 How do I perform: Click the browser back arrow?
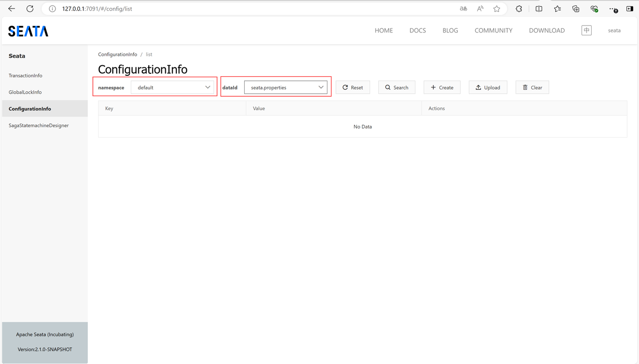coord(11,8)
